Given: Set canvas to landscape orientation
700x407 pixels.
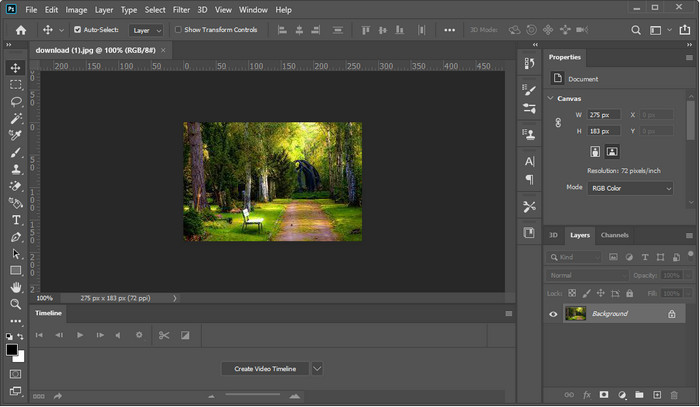Looking at the screenshot, I should [x=612, y=152].
